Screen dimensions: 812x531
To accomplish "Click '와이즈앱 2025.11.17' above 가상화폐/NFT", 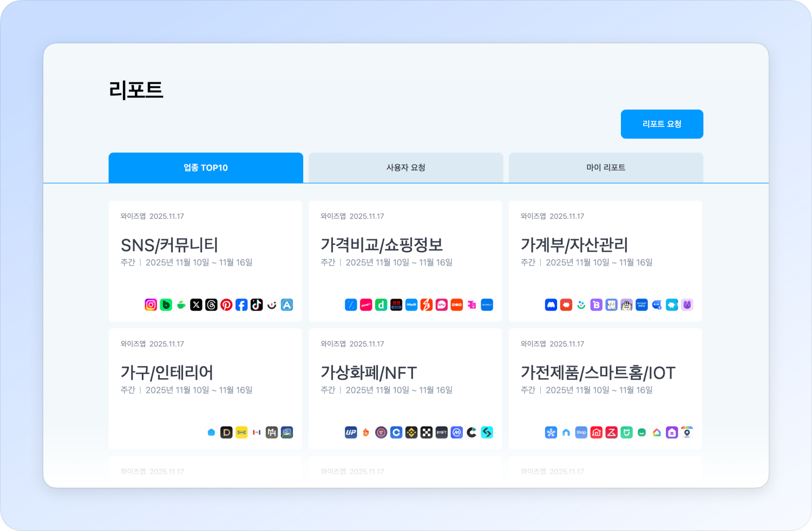I will (x=352, y=344).
